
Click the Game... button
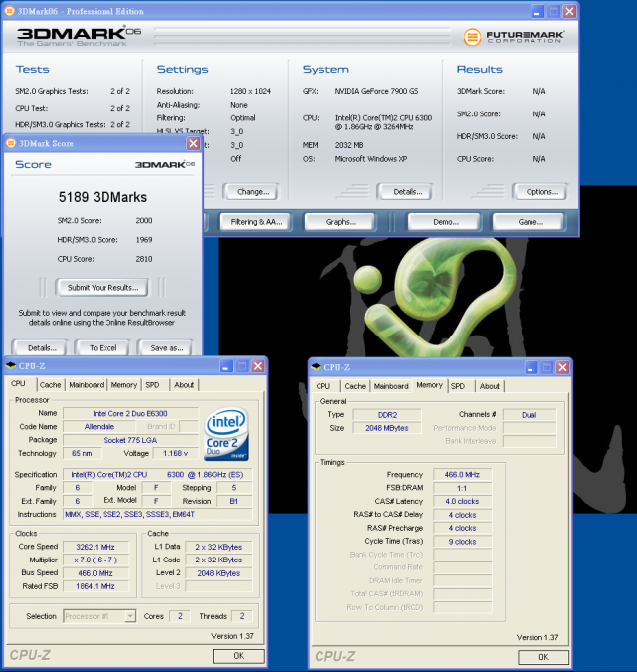[530, 222]
